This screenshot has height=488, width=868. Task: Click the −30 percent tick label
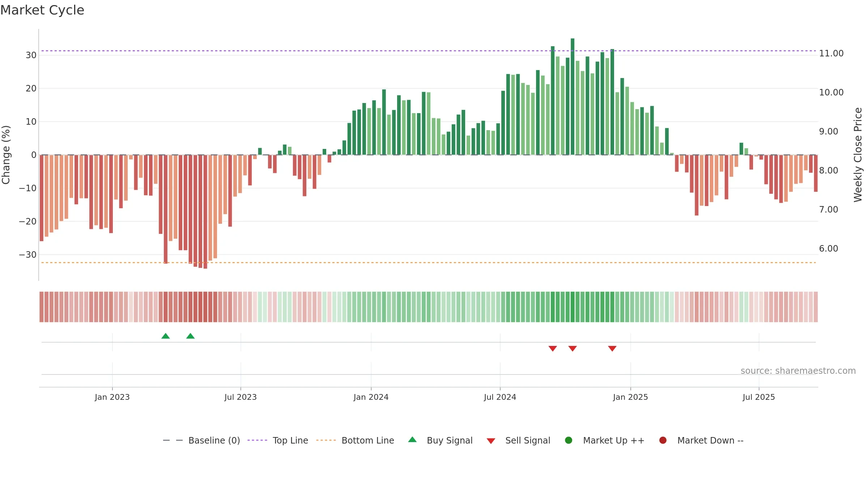click(28, 255)
